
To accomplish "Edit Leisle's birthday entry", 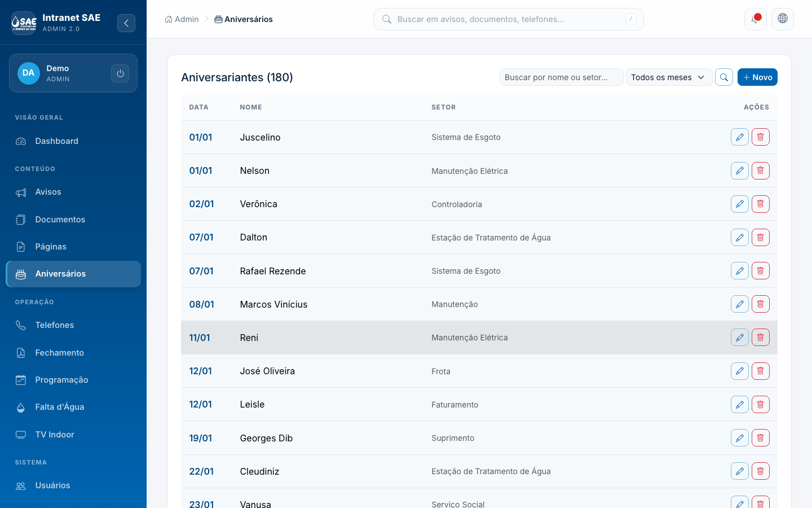I will click(740, 404).
